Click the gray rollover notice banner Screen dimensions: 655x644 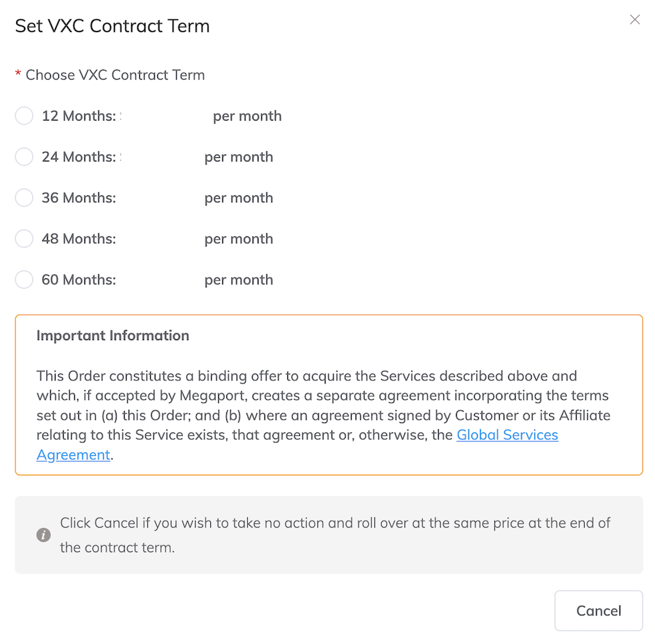pyautogui.click(x=328, y=534)
